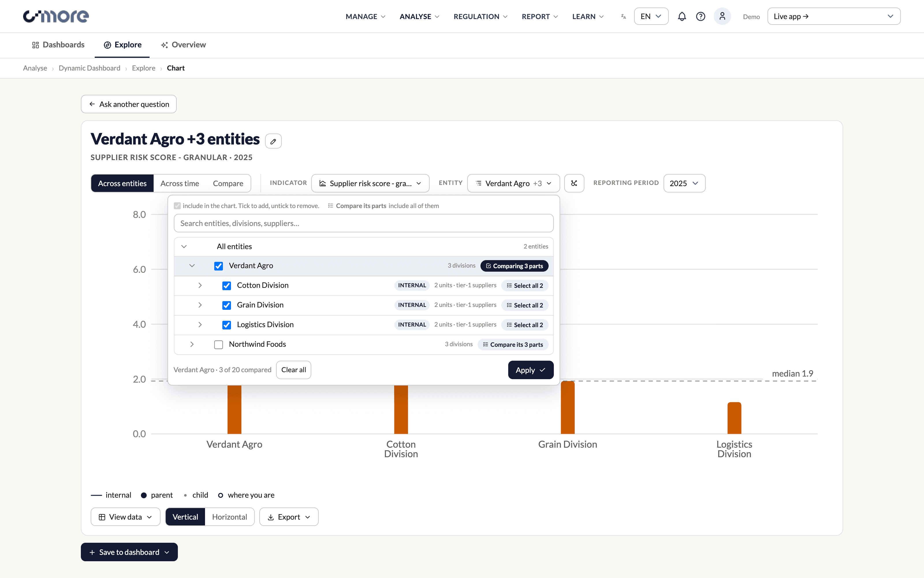The height and width of the screenshot is (578, 924).
Task: Open the Export dropdown
Action: coord(289,517)
